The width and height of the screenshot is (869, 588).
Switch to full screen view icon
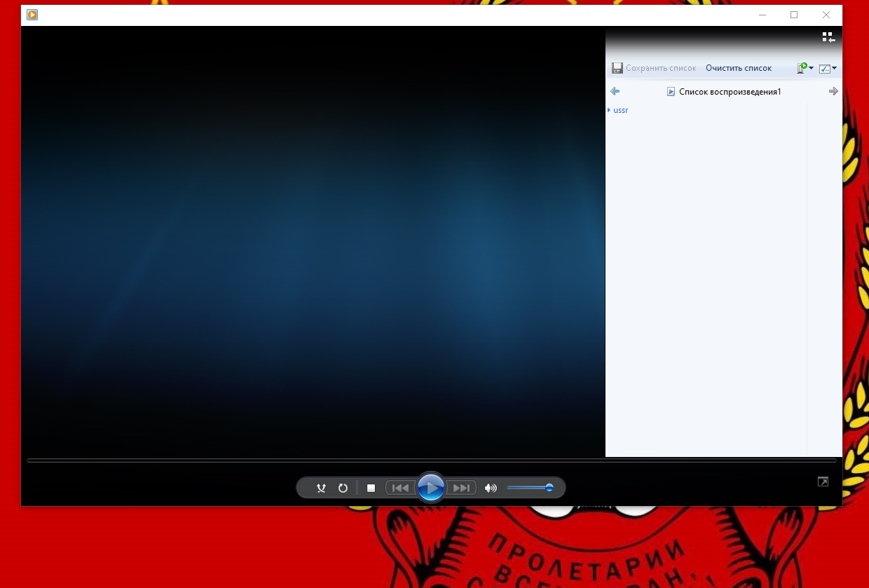tap(823, 481)
